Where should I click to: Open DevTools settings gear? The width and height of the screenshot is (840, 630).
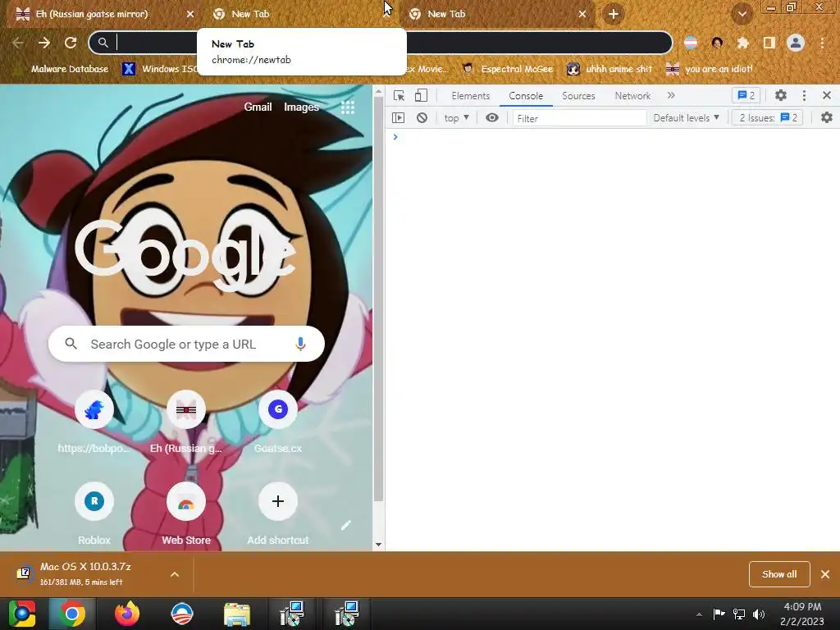click(x=781, y=95)
